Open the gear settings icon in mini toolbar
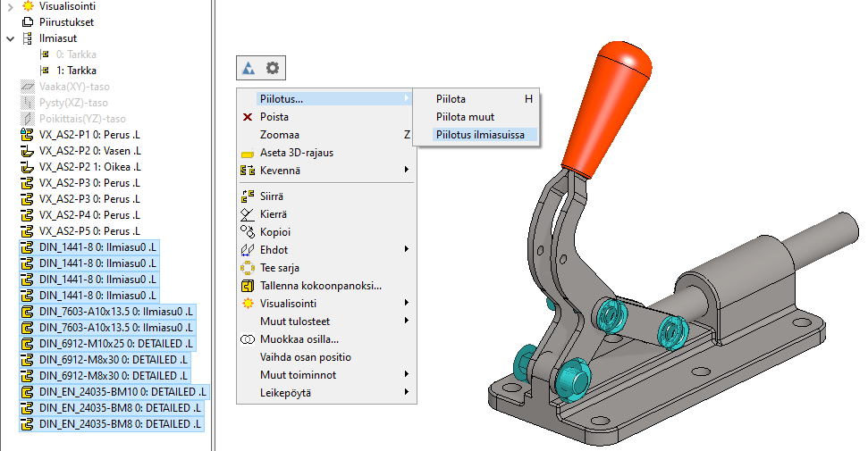This screenshot has height=451, width=868. coord(273,67)
